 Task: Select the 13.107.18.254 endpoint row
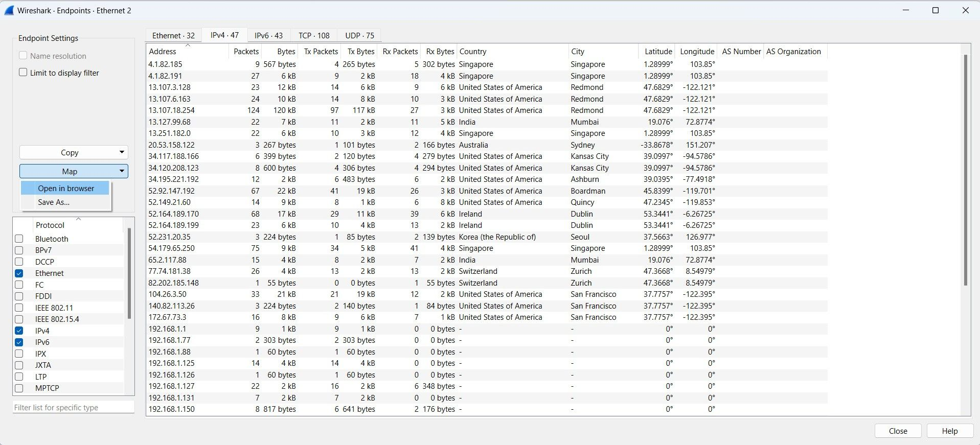(x=172, y=110)
